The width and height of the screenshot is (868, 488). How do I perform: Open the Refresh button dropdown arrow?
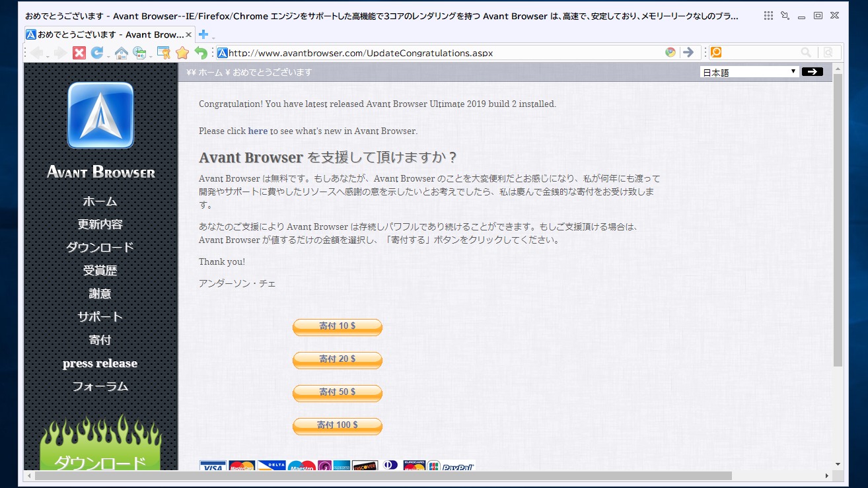click(x=108, y=56)
